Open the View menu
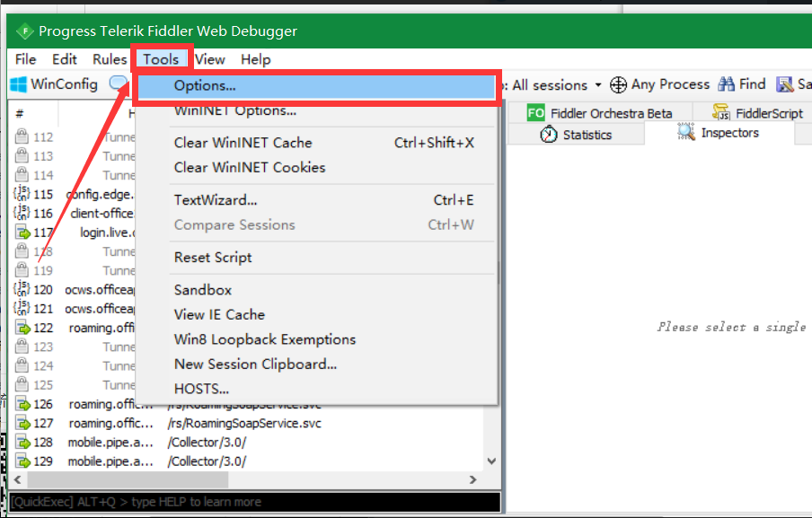The image size is (812, 518). click(x=209, y=59)
